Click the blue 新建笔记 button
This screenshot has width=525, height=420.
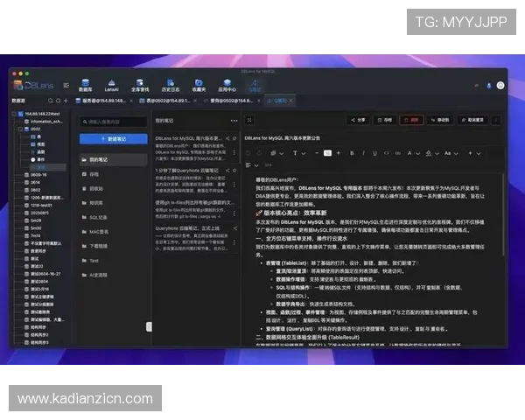point(114,138)
